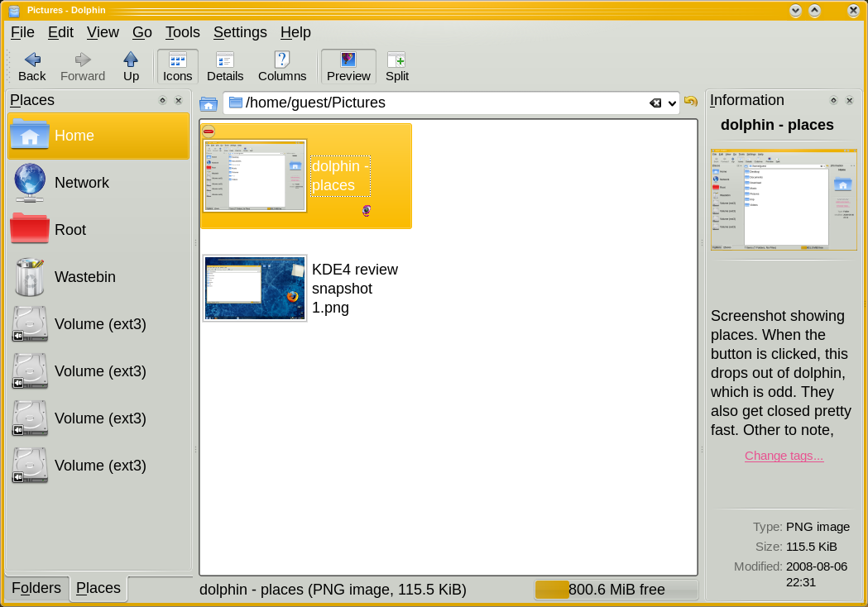
Task: Click the Forward arrow button
Action: [x=83, y=66]
